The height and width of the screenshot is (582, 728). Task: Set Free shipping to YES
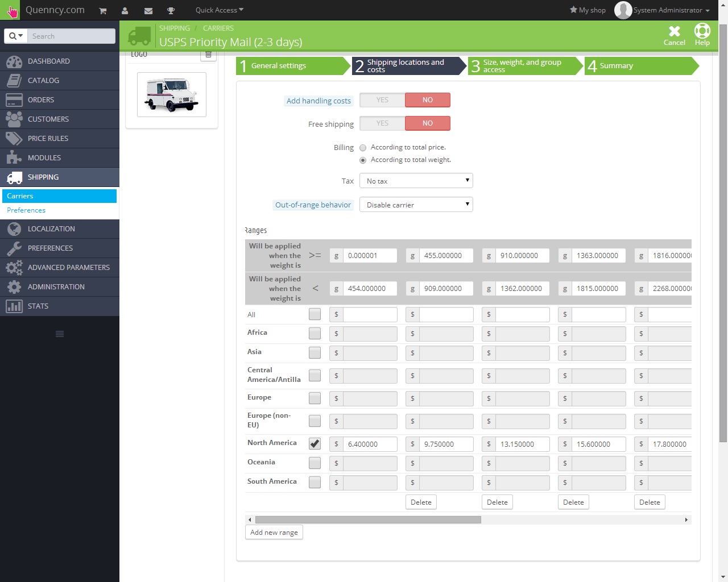point(382,123)
